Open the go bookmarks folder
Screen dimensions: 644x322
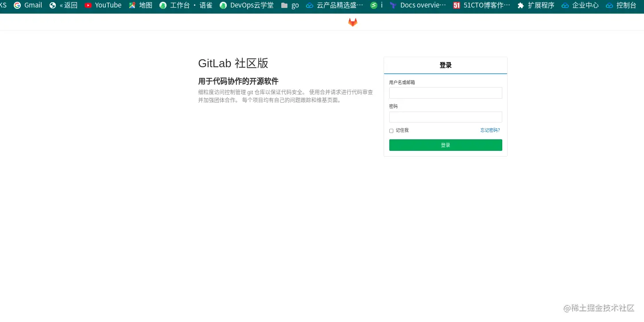290,5
